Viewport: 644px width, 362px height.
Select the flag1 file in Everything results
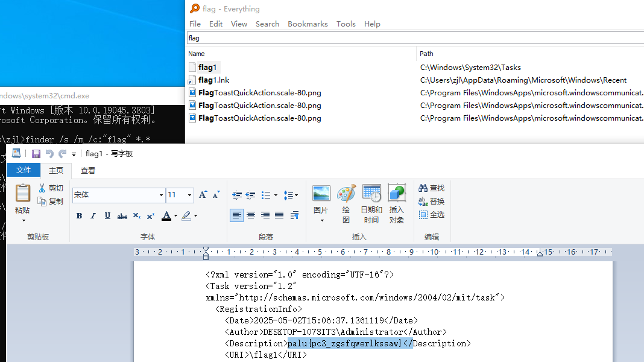207,68
